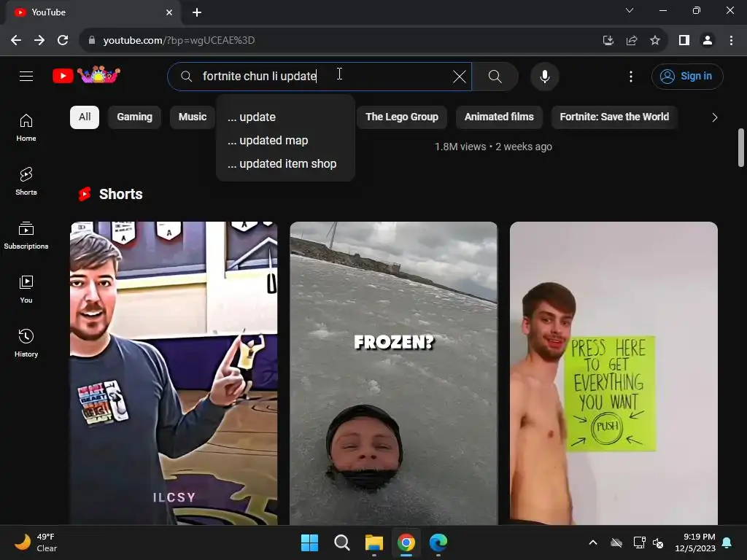Screen dimensions: 747x560
Task: Open the muted volume tray icon
Action: tap(658, 542)
